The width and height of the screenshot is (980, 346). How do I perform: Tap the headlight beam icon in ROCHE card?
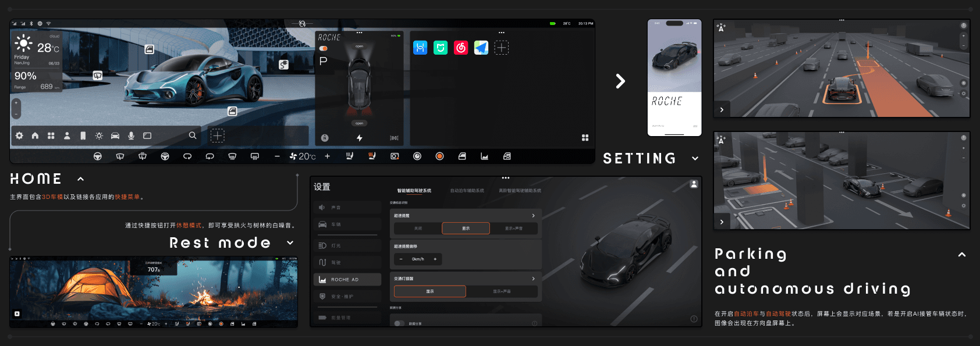coord(394,138)
